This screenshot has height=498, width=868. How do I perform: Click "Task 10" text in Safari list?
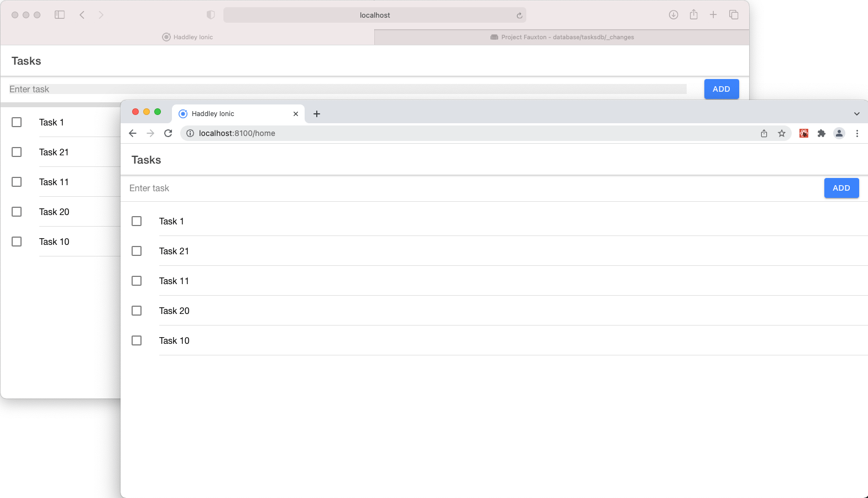click(54, 242)
